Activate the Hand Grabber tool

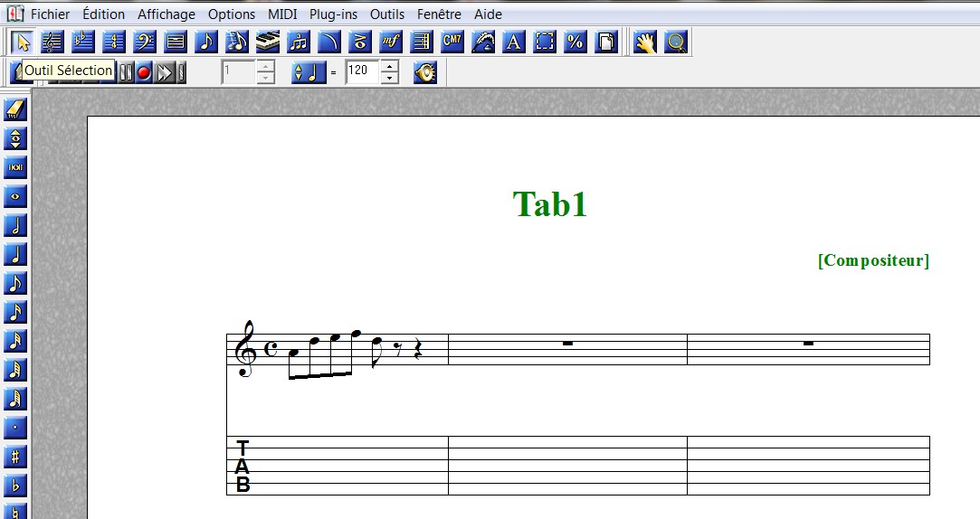click(644, 42)
